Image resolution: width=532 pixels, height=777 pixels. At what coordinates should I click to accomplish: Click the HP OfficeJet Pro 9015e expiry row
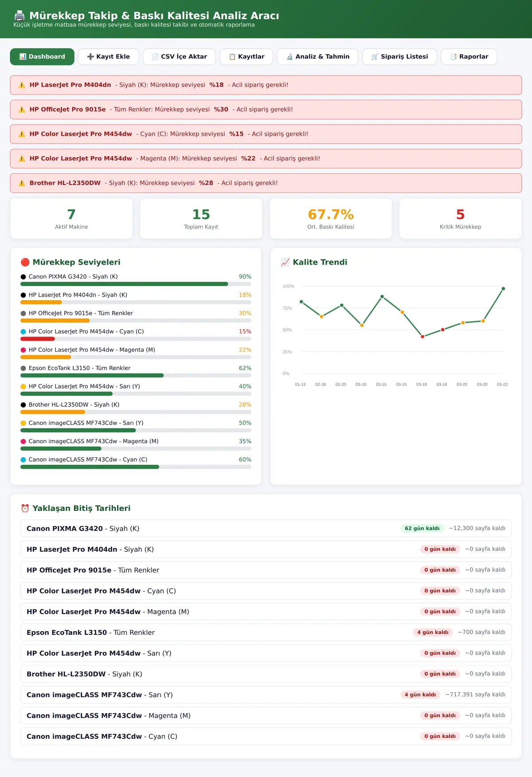click(x=266, y=570)
